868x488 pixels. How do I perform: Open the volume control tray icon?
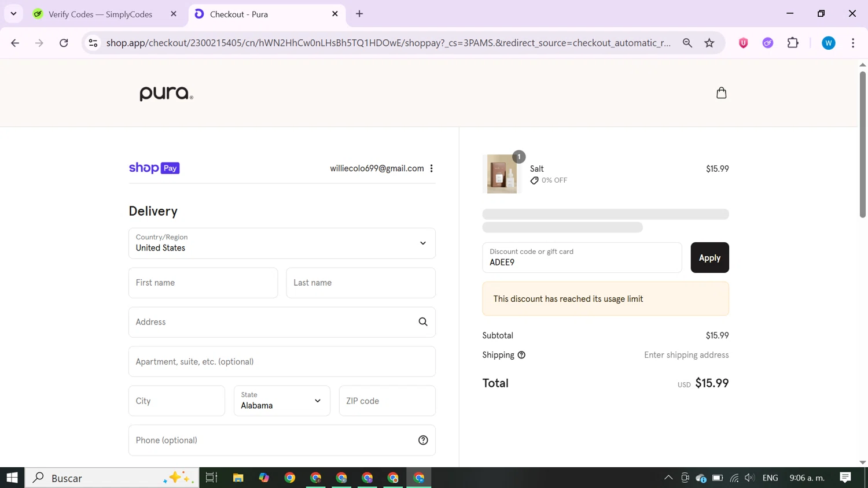(x=749, y=478)
